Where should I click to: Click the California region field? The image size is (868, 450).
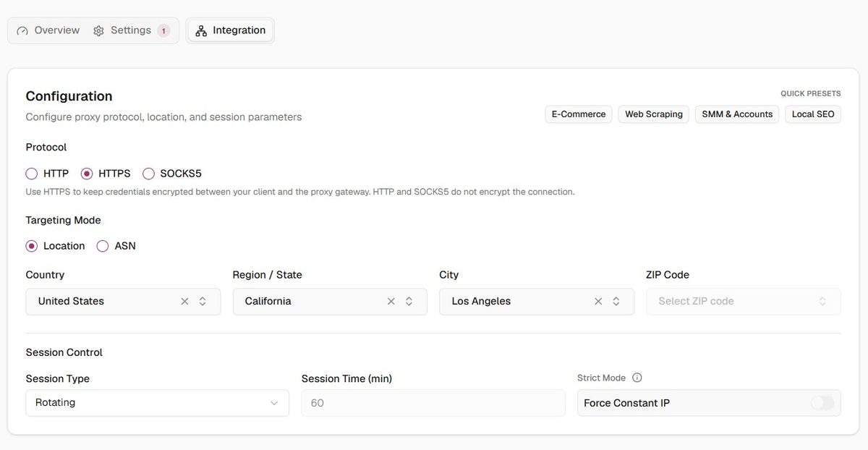330,302
